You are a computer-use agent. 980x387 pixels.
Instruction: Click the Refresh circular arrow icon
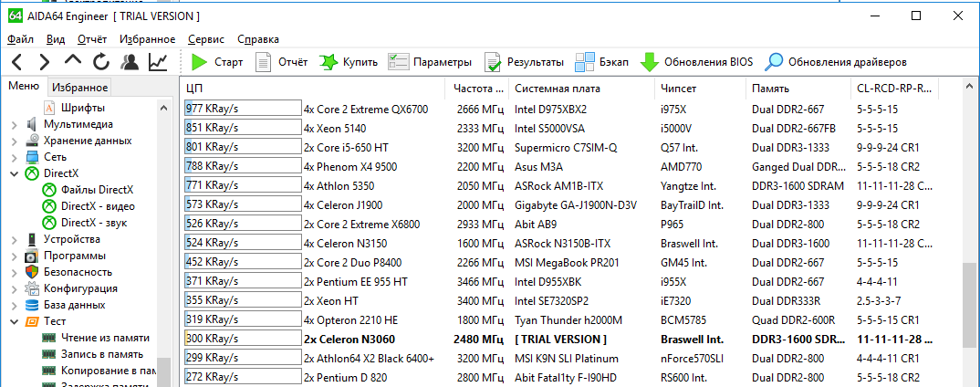click(x=101, y=62)
